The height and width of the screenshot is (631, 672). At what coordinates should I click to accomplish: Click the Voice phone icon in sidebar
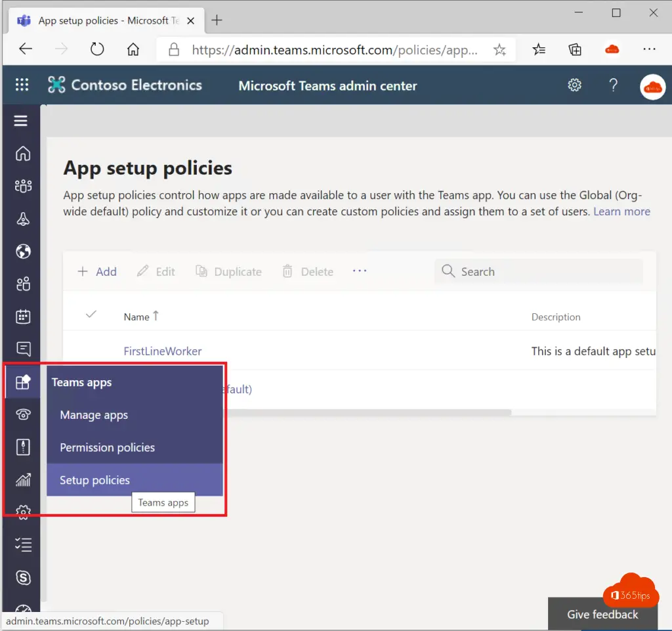pos(23,414)
